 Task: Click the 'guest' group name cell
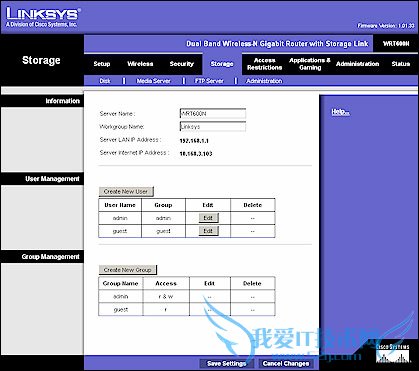121,309
